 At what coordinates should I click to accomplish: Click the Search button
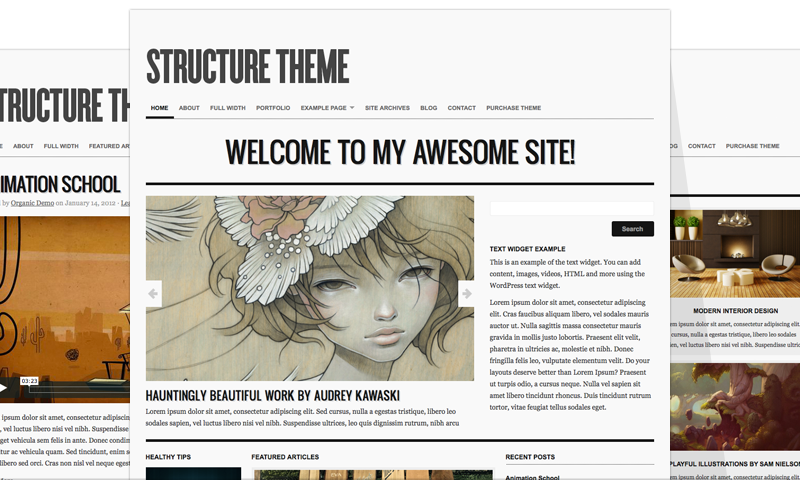pos(633,229)
